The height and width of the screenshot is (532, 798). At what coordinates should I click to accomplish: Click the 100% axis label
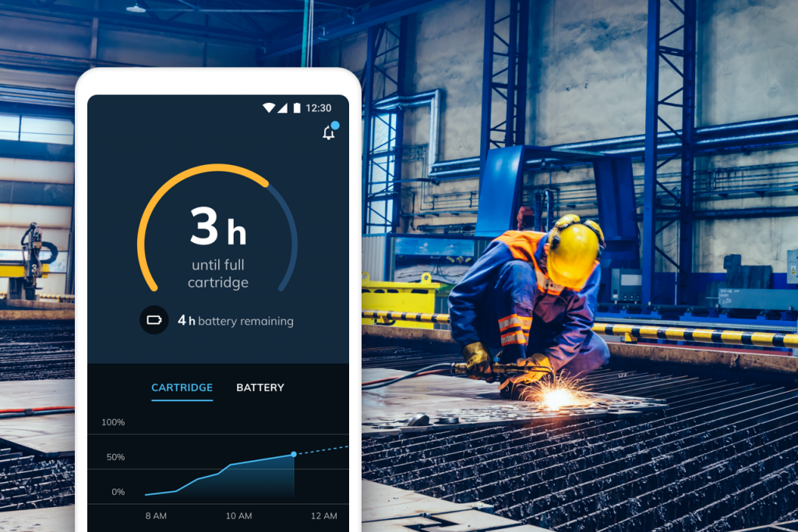click(x=113, y=422)
